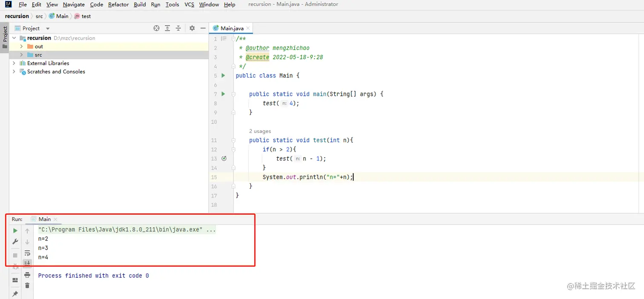Click the Stop square icon in Run panel
Screen dimensions: 644x299
pyautogui.click(x=15, y=255)
